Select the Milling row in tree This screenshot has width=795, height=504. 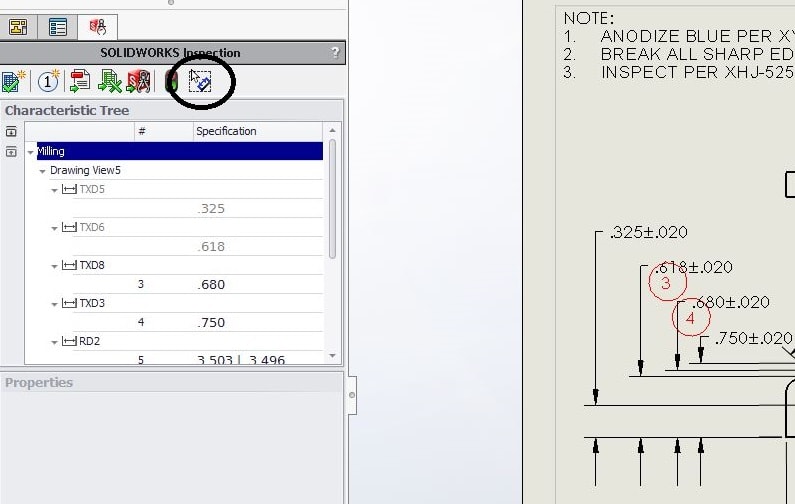pyautogui.click(x=179, y=151)
